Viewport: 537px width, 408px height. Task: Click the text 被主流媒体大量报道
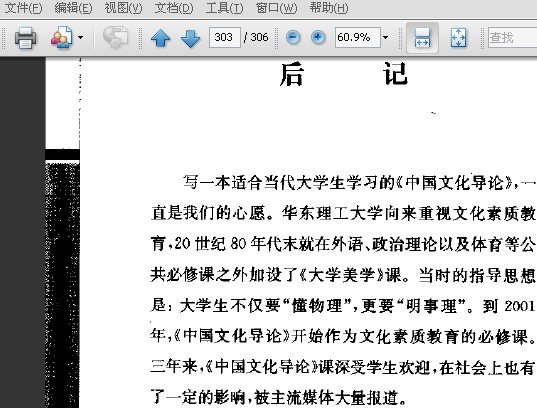(x=326, y=397)
